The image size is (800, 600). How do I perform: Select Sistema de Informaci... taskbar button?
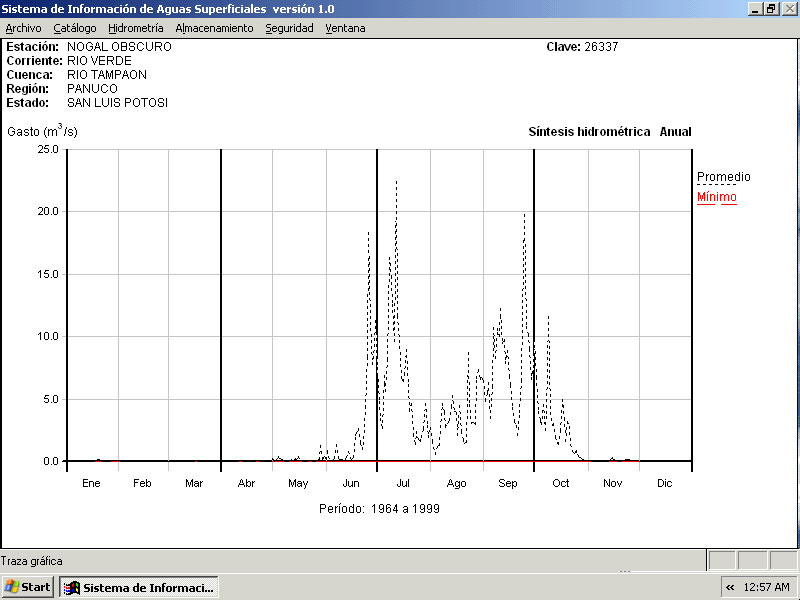(x=138, y=587)
